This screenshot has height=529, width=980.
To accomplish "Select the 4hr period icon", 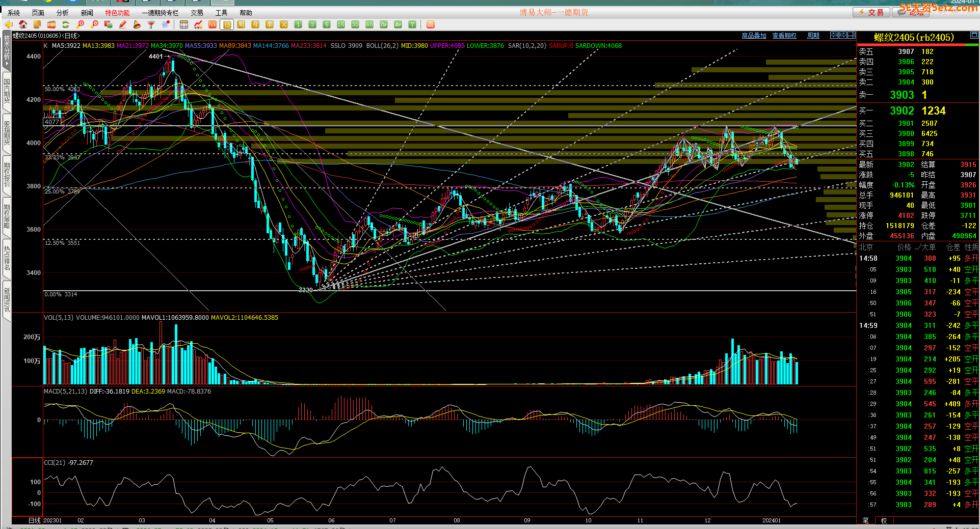I will [398, 24].
